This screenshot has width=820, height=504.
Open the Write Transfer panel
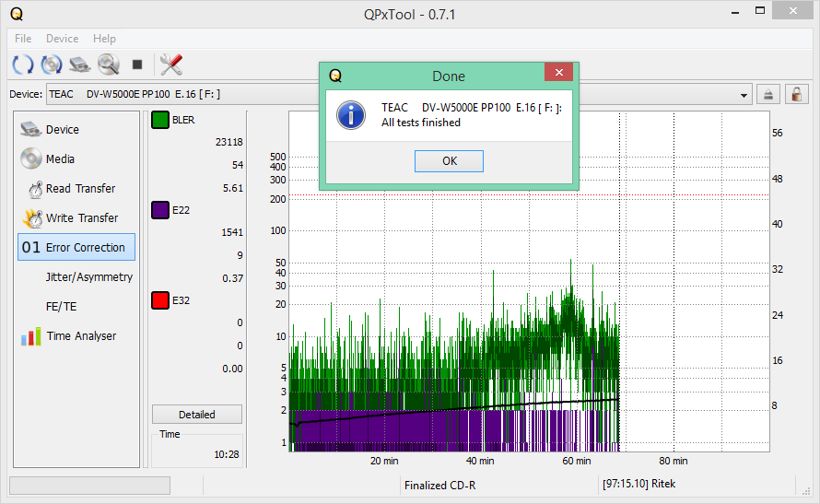[76, 218]
